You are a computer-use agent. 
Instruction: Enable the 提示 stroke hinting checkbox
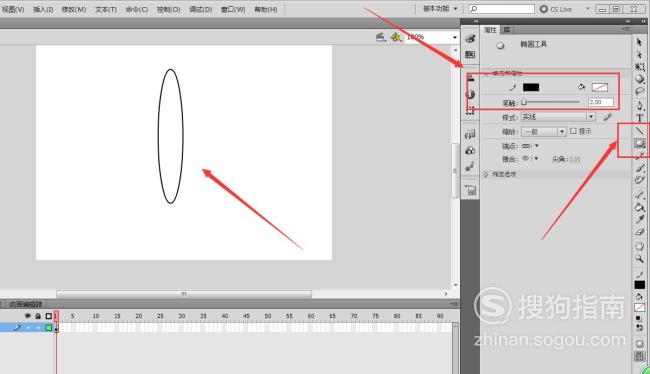tap(573, 131)
